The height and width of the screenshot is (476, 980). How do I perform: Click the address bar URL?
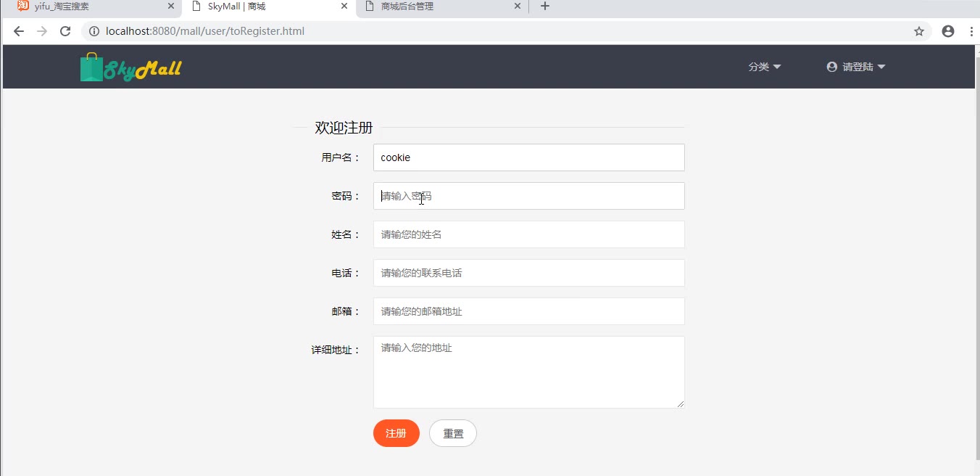tap(205, 31)
